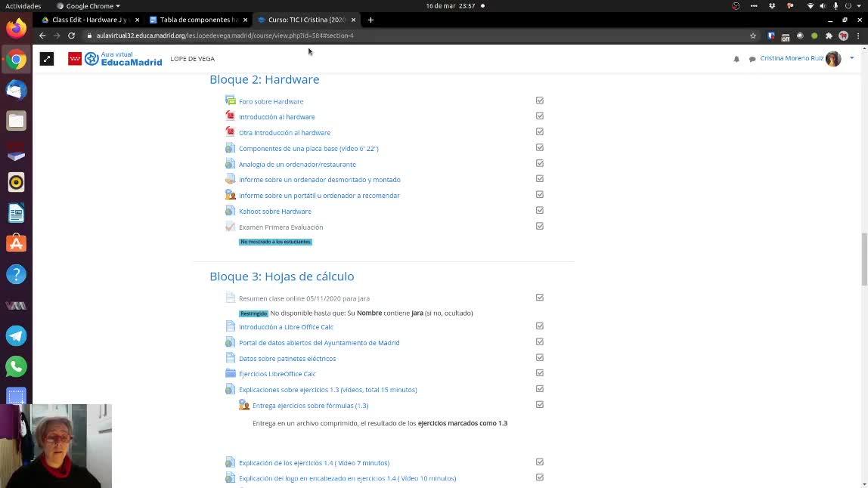The image size is (868, 488).
Task: Click the assignment icon beside Entrega ejercicios sobre fórmulas
Action: (244, 405)
